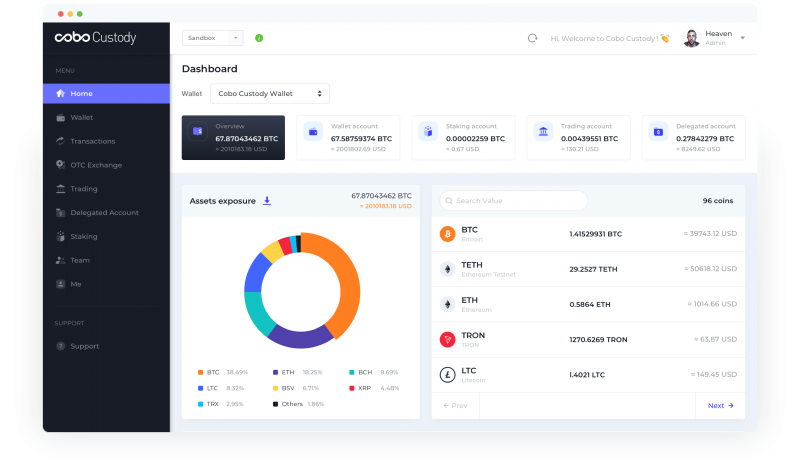Click the ≈ 50618.12 USD value
Screen dimensions: 800x475
pos(710,268)
